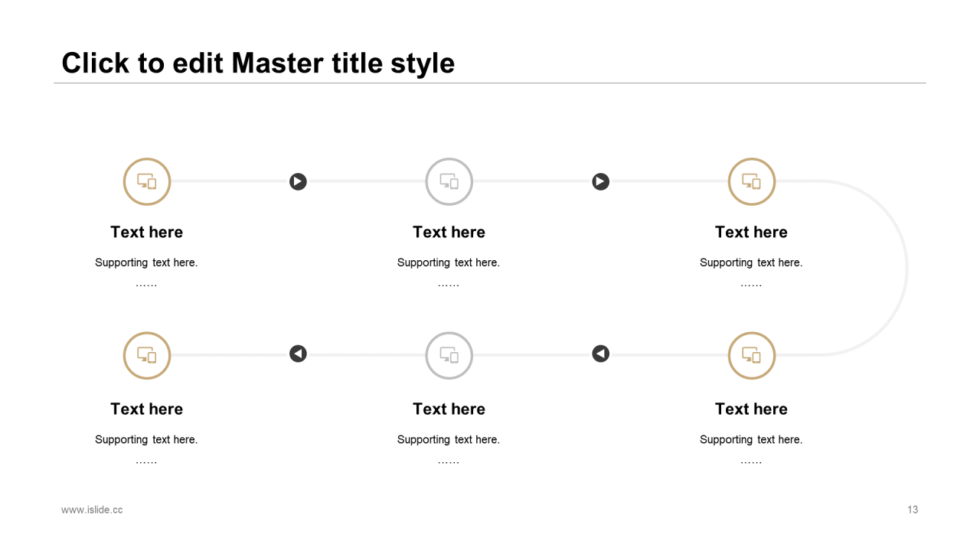Select the left-pointing arrow between bottom-left and bottom-middle circles
This screenshot has height=551, width=980.
tap(298, 354)
